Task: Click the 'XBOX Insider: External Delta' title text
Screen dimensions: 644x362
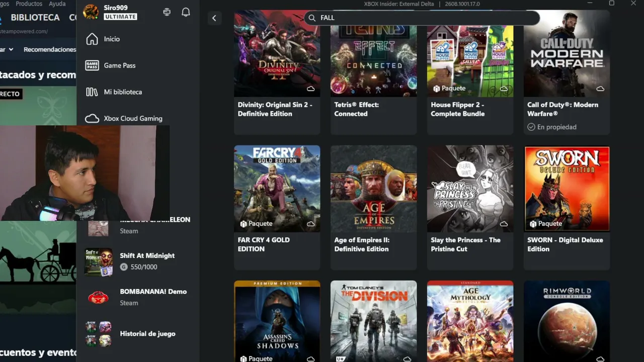Action: 399,4
